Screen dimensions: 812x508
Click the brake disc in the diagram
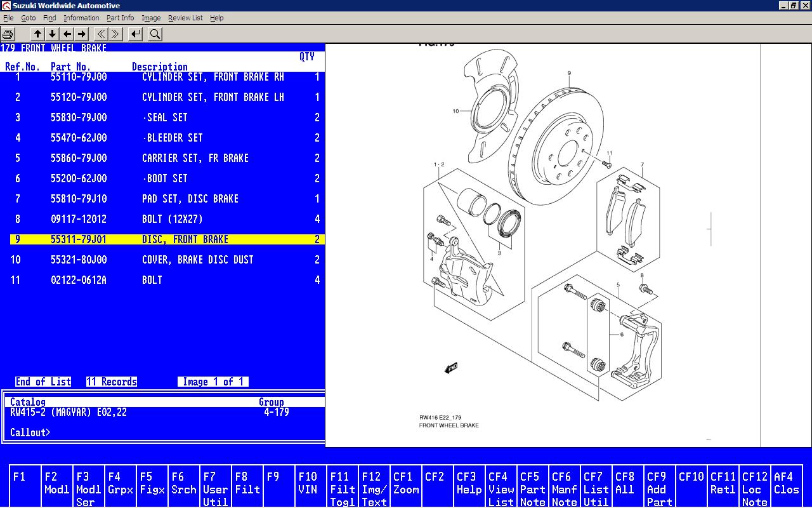tap(554, 146)
